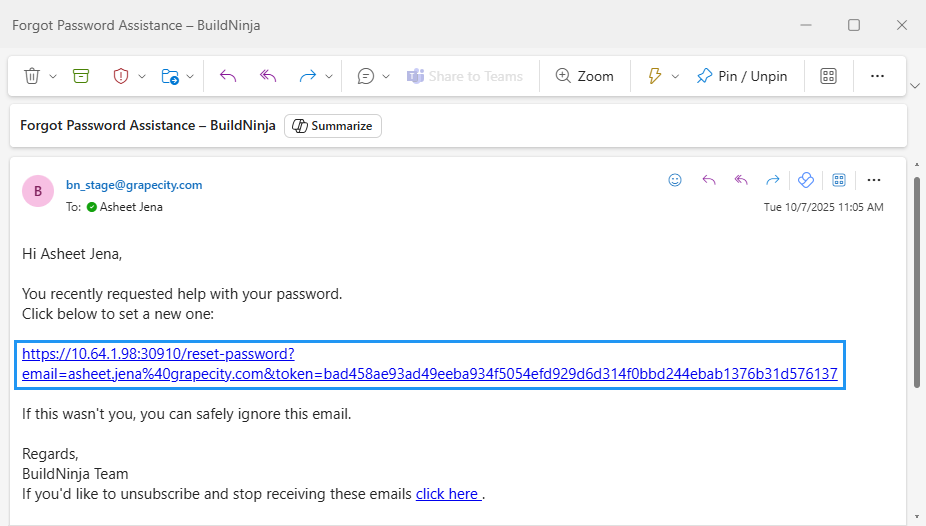The image size is (926, 526).
Task: Archive this message
Action: click(81, 76)
